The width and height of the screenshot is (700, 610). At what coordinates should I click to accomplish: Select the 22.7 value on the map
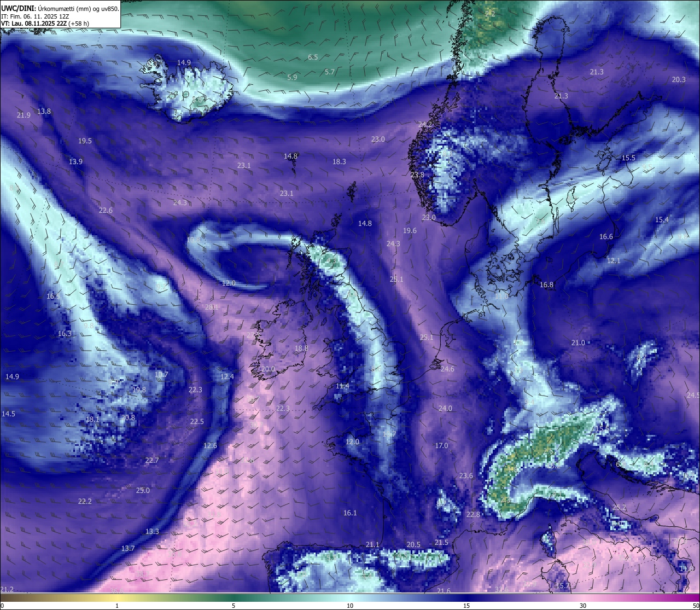tap(152, 461)
